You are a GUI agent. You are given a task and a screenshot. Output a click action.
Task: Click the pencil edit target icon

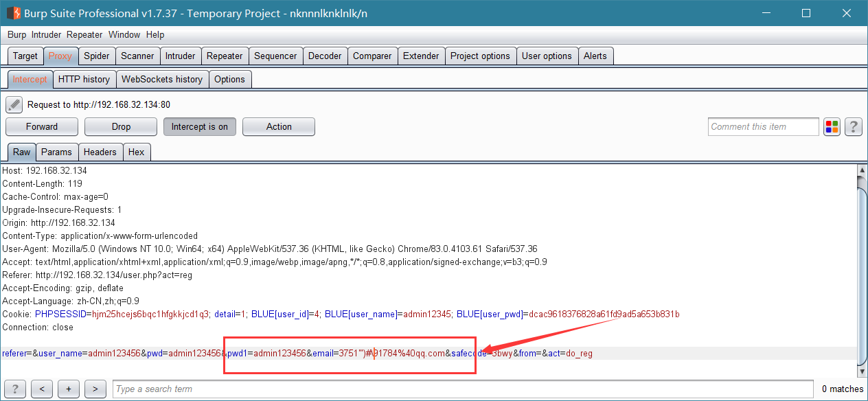pyautogui.click(x=14, y=105)
